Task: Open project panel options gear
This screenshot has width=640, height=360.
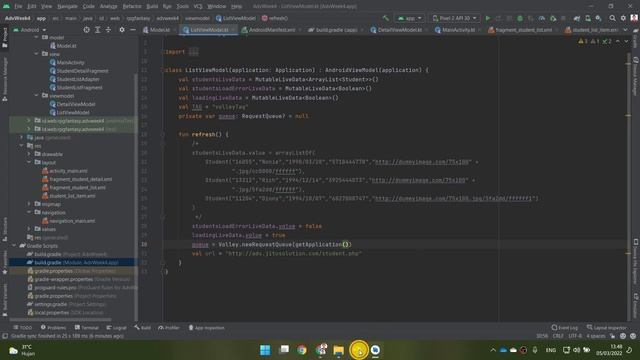Action: (122, 30)
